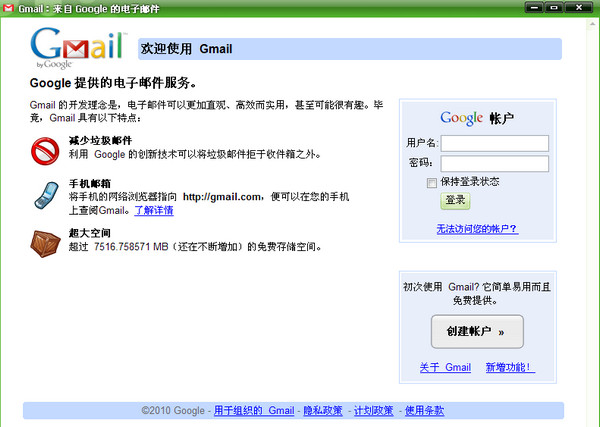The image size is (600, 427).
Task: Click the blue mobile phone icon
Action: [46, 196]
